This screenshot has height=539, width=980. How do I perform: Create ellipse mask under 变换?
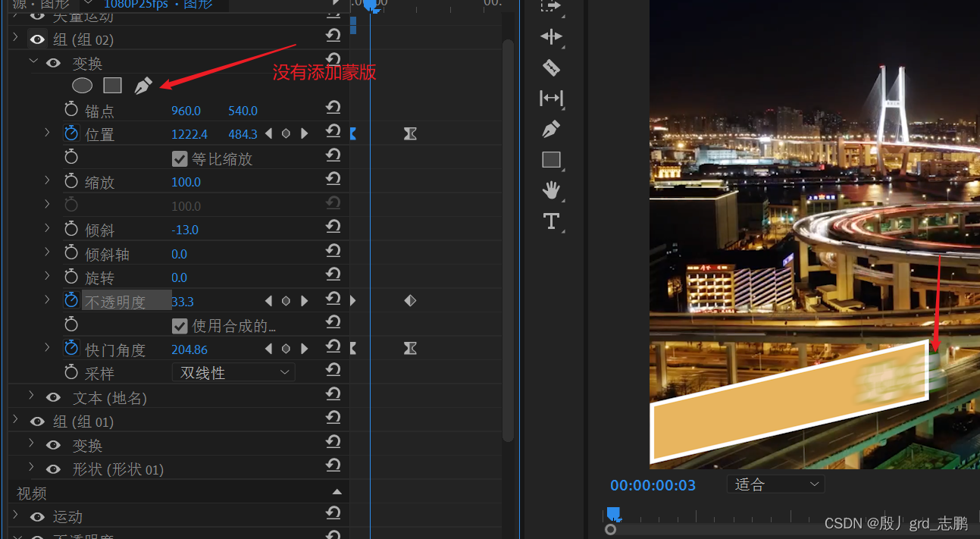[82, 86]
